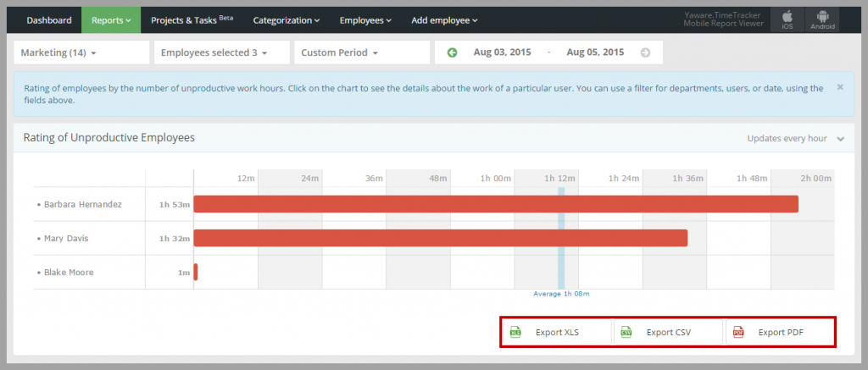Viewport: 868px width, 370px height.
Task: Click the Export PDF button
Action: [780, 333]
